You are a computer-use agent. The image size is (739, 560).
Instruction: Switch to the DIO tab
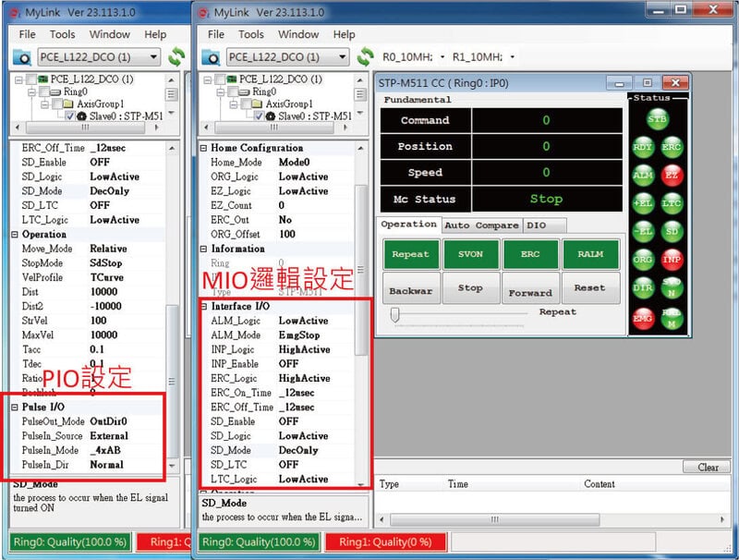click(544, 225)
